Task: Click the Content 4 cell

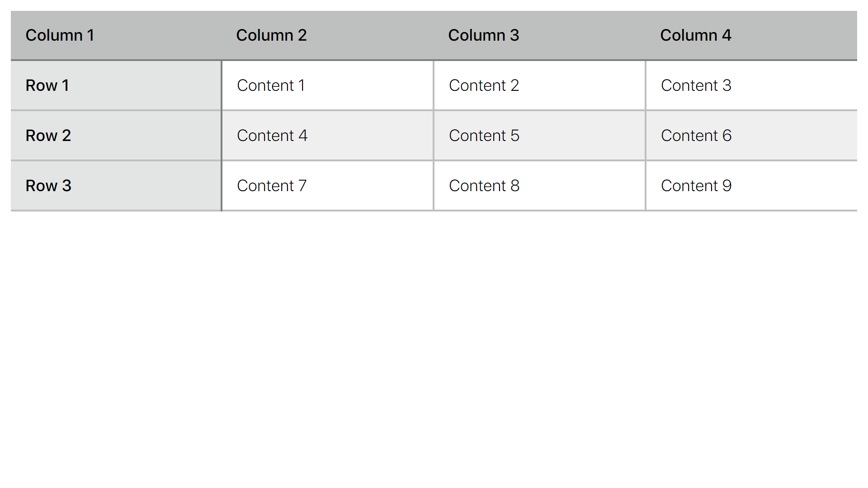Action: (x=328, y=136)
